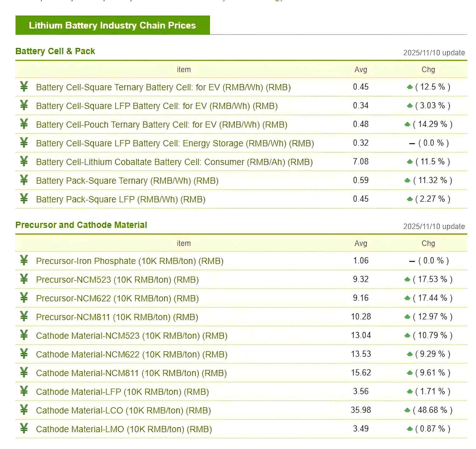Click yen icon next to Battery Pack-Square LFP
This screenshot has width=476, height=449.
24,199
